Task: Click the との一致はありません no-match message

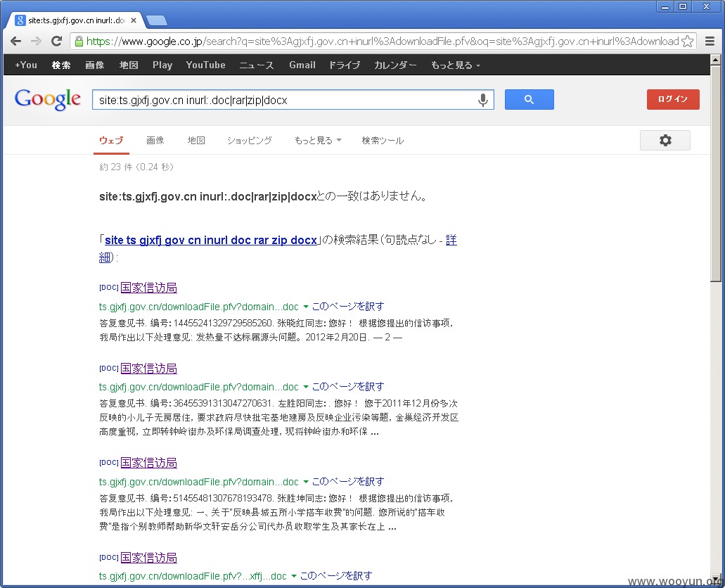Action: point(263,197)
